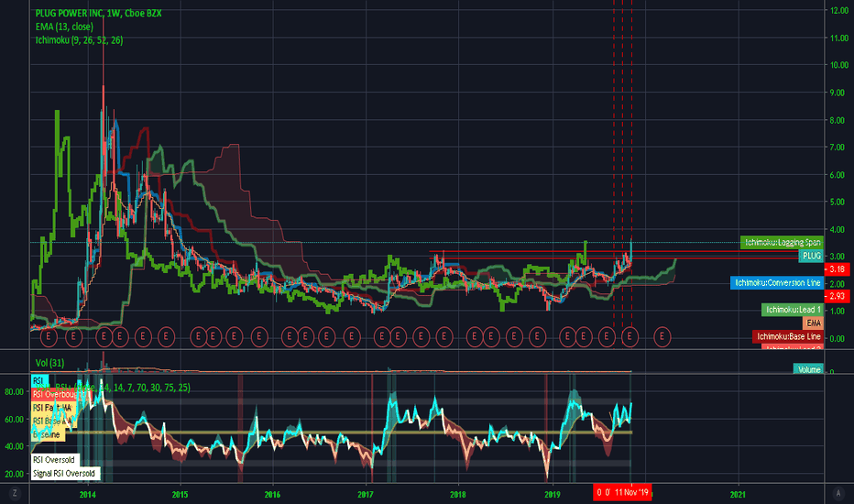Click the Signal RSI Oversold label
This screenshot has width=854, height=504.
click(65, 474)
